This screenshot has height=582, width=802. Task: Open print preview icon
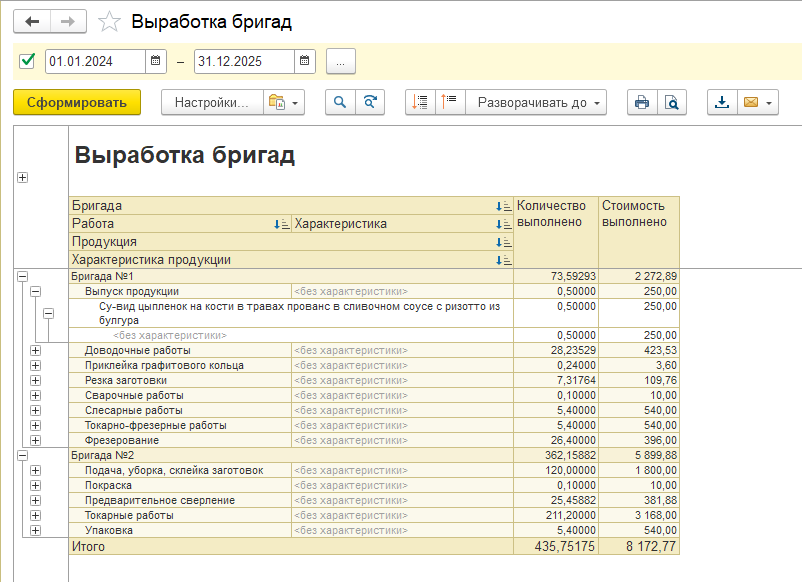672,102
